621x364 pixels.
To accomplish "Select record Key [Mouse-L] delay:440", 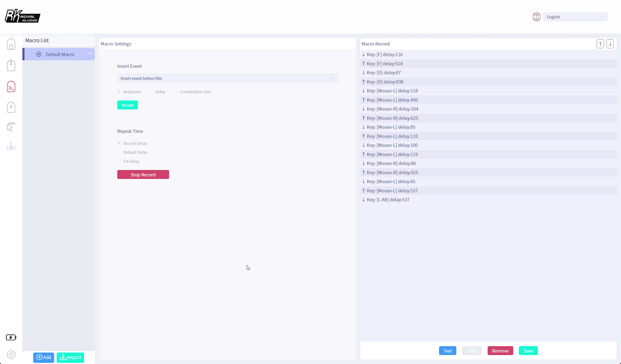I will point(488,100).
